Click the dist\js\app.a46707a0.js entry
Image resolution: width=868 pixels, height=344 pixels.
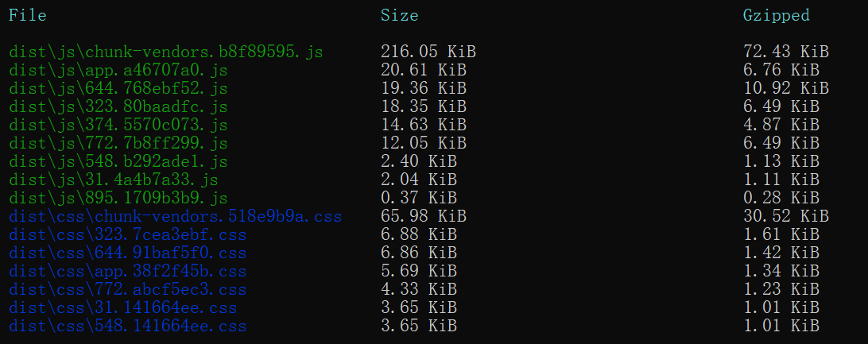click(x=118, y=70)
